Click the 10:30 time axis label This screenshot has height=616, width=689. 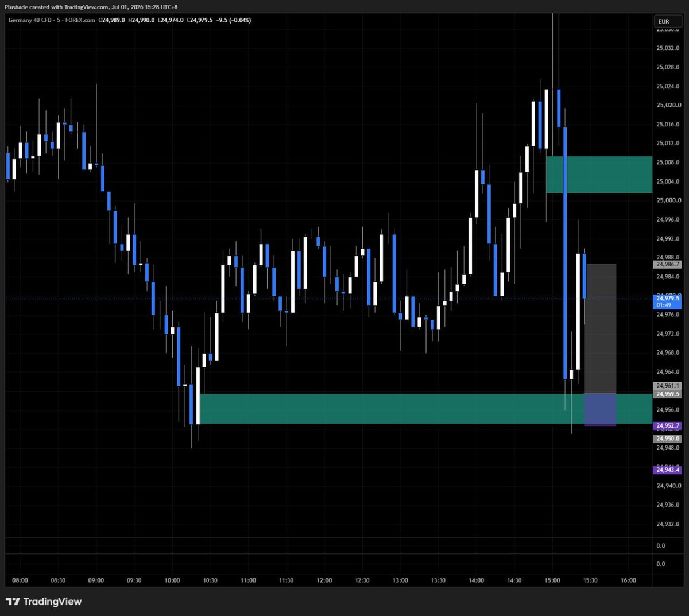210,580
